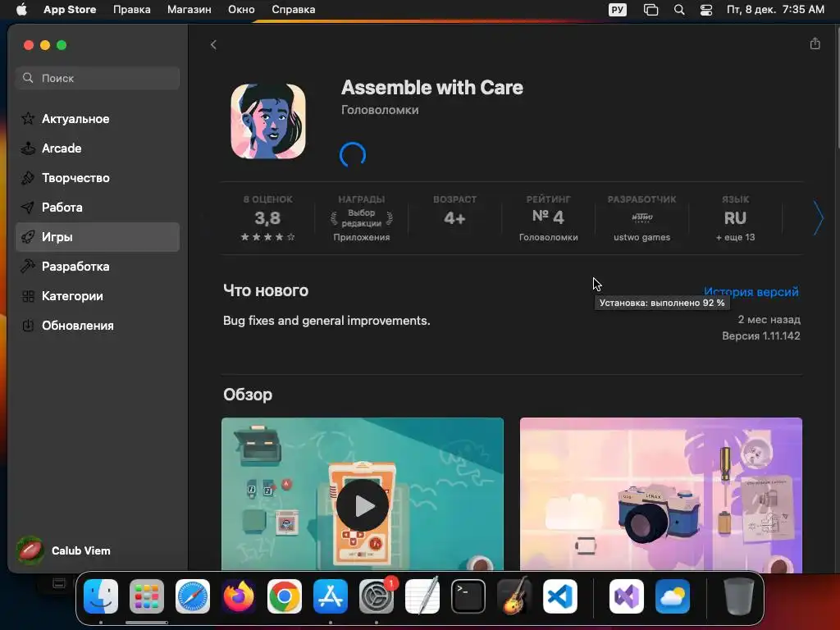The height and width of the screenshot is (630, 840).
Task: Switch the РУ input source
Action: tap(617, 10)
